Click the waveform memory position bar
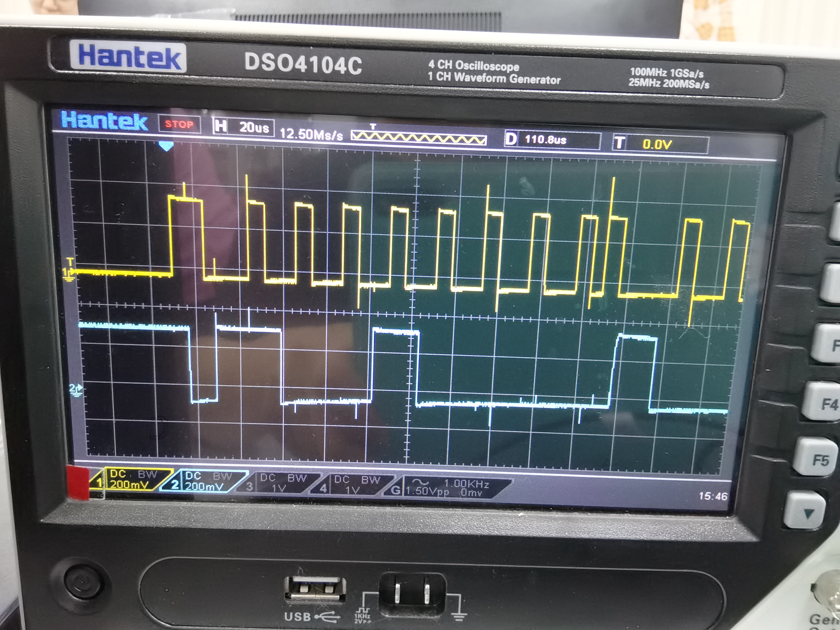840x630 pixels. tap(419, 137)
